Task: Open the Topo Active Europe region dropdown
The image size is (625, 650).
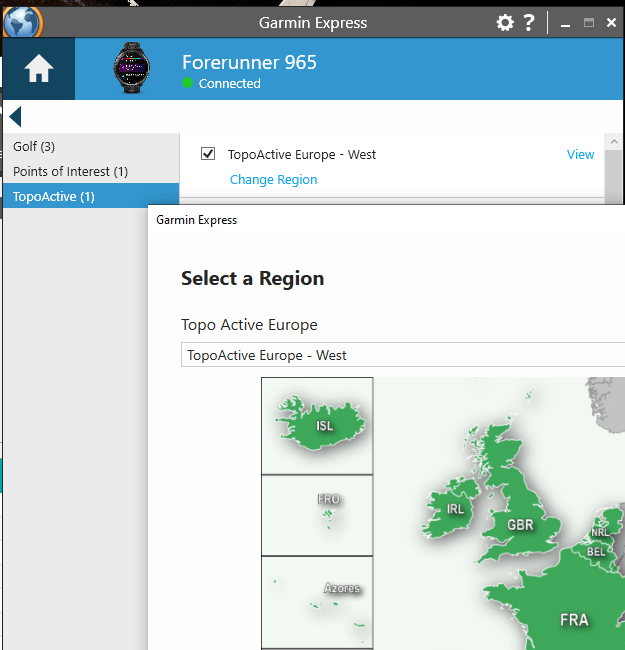Action: click(x=403, y=355)
